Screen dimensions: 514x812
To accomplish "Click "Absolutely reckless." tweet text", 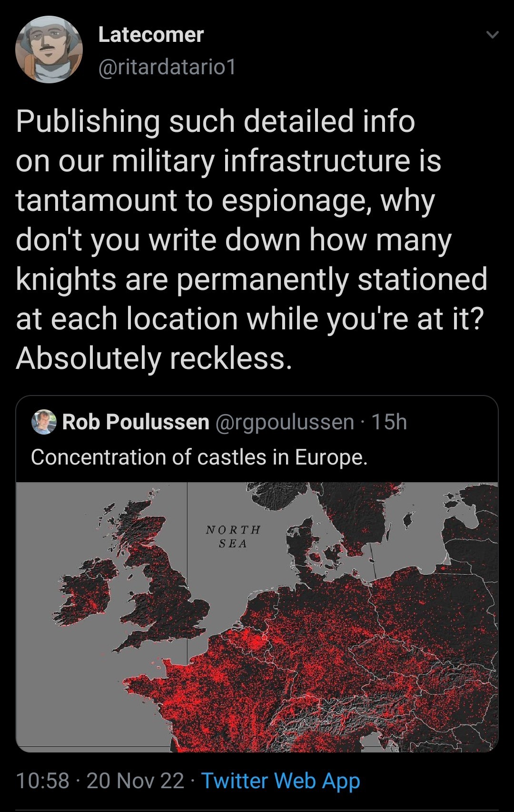I will [154, 358].
